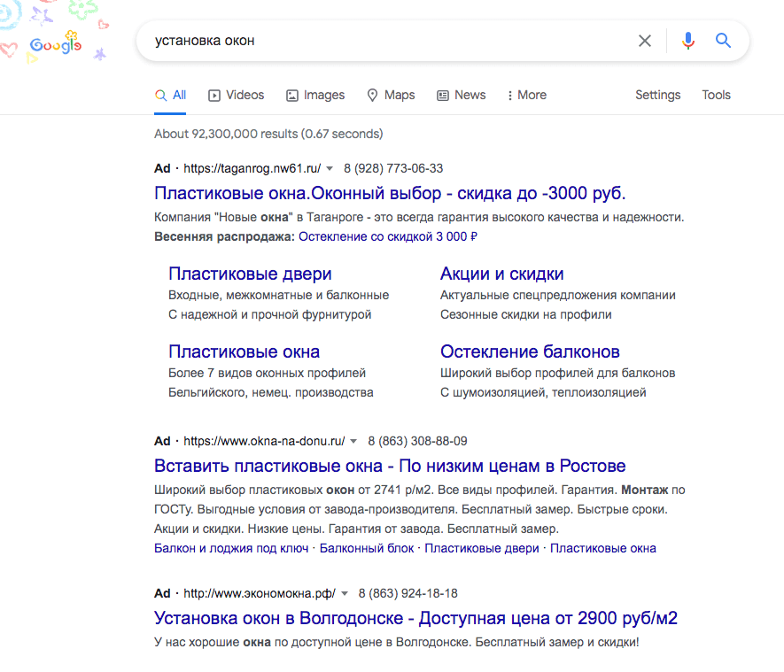Follow the 'Остекление балконов' sitelink

530,351
